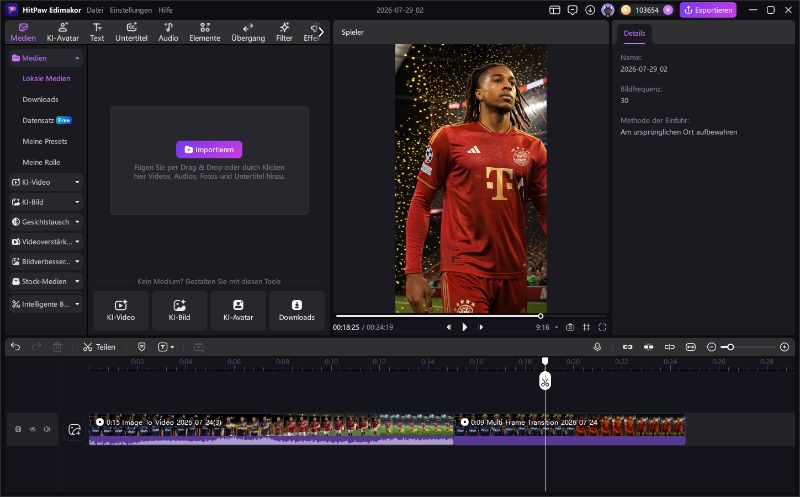The image size is (800, 497).
Task: Click the greyed-out frame icon after text tool
Action: [x=199, y=347]
